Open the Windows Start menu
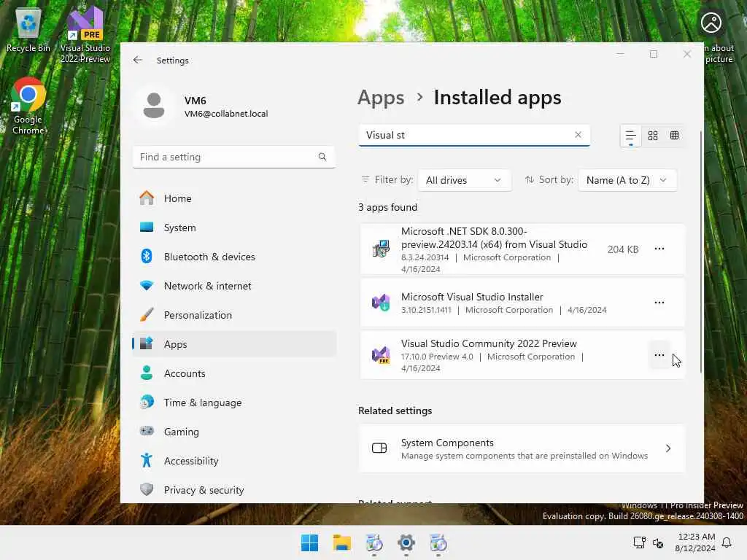747x560 pixels. [x=309, y=542]
